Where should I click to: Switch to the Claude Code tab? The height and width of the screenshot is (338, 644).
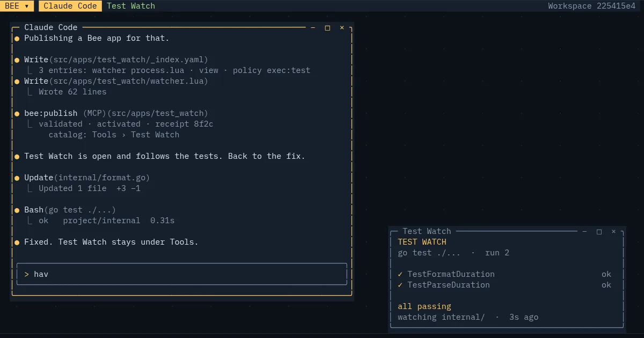pos(70,6)
